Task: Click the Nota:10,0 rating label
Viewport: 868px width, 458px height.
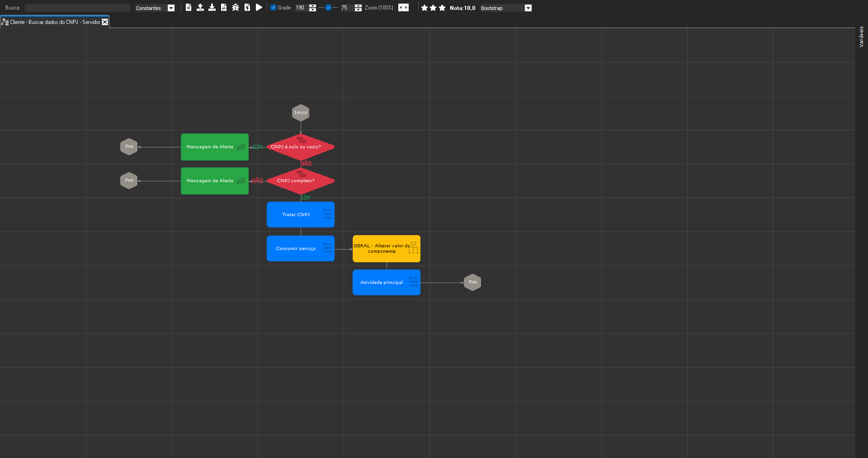Action: click(462, 8)
